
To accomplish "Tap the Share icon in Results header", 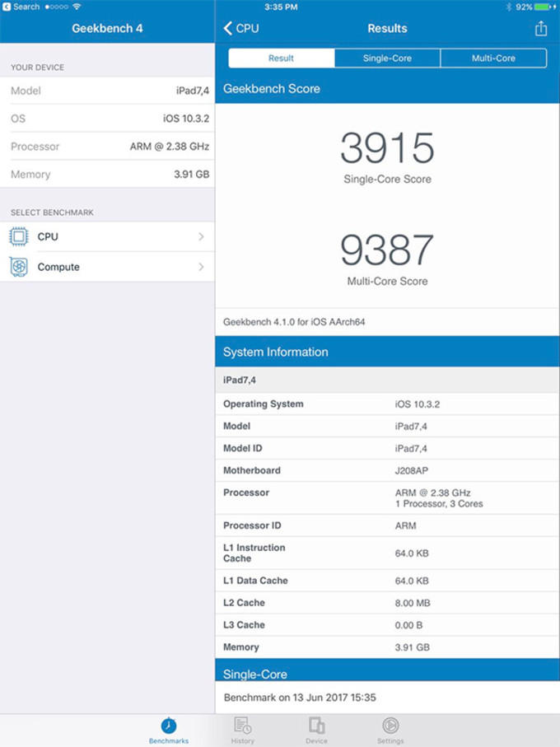I will pyautogui.click(x=540, y=29).
